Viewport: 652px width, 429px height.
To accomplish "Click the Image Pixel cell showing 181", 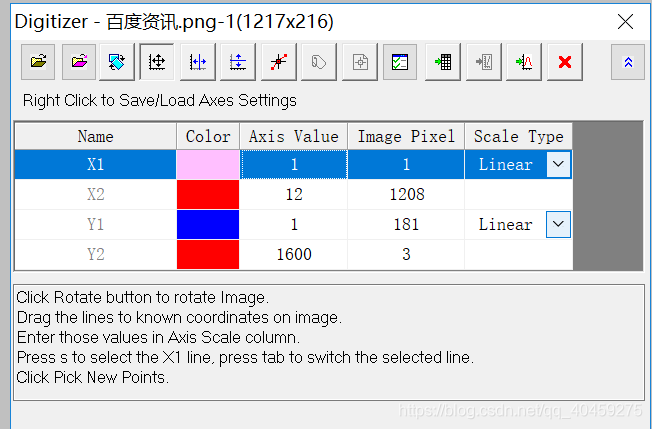I will pos(406,224).
